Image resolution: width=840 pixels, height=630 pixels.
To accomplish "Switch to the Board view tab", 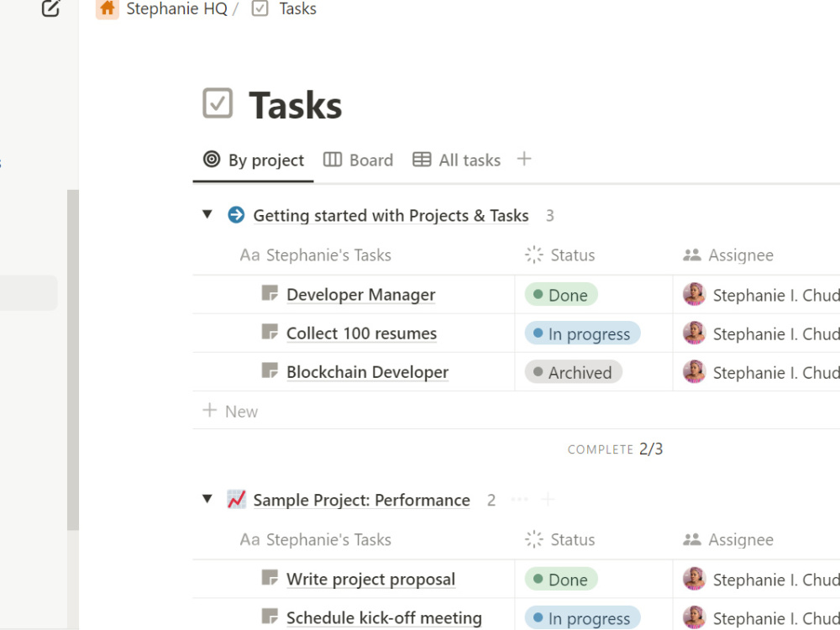I will (359, 160).
